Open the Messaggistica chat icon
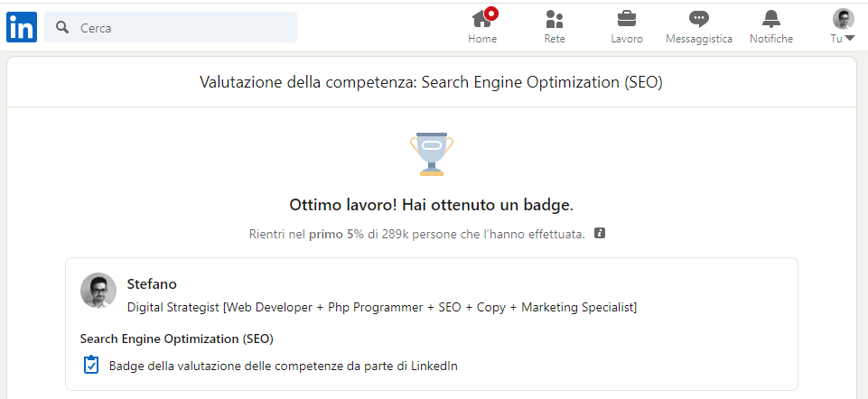Screen dimensions: 868x399 click(x=698, y=19)
